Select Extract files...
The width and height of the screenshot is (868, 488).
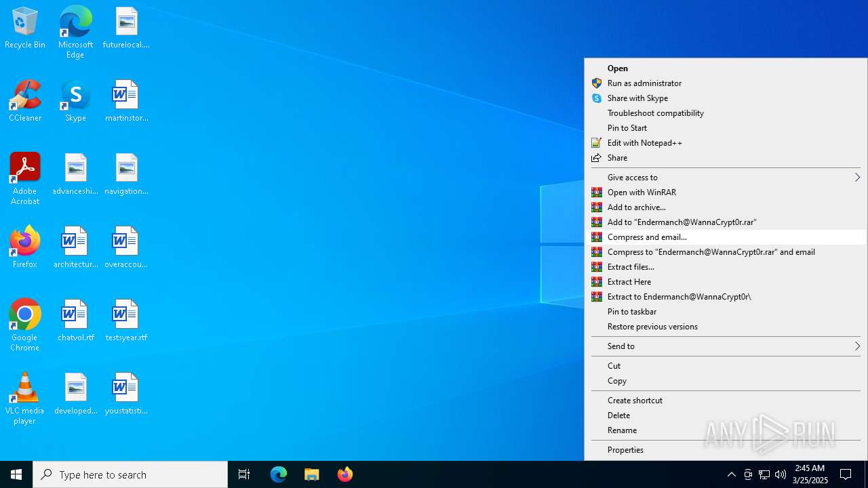coord(726,267)
